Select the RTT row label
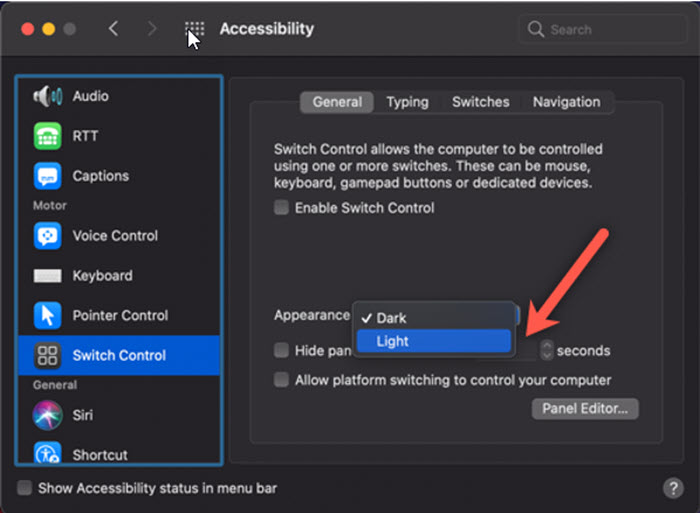 pyautogui.click(x=85, y=136)
